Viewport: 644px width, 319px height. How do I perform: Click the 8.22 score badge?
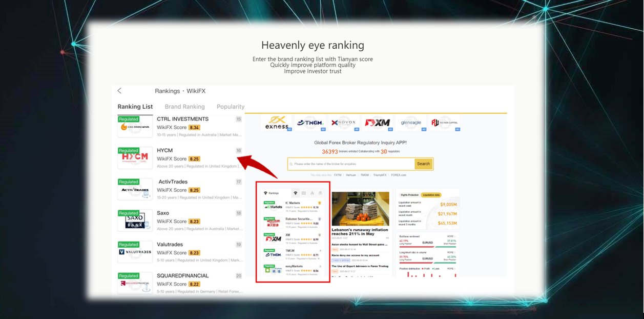point(194,284)
